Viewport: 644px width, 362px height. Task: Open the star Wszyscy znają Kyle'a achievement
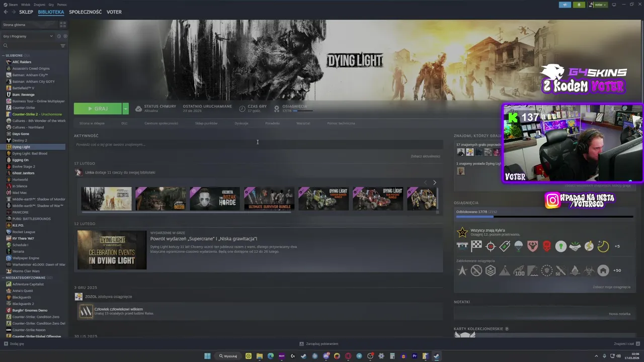click(x=462, y=232)
